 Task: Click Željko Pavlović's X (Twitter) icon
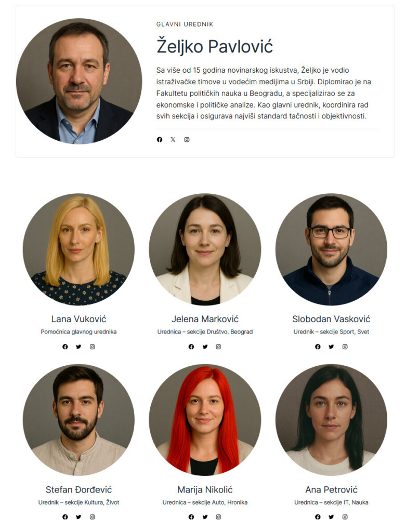coord(173,139)
